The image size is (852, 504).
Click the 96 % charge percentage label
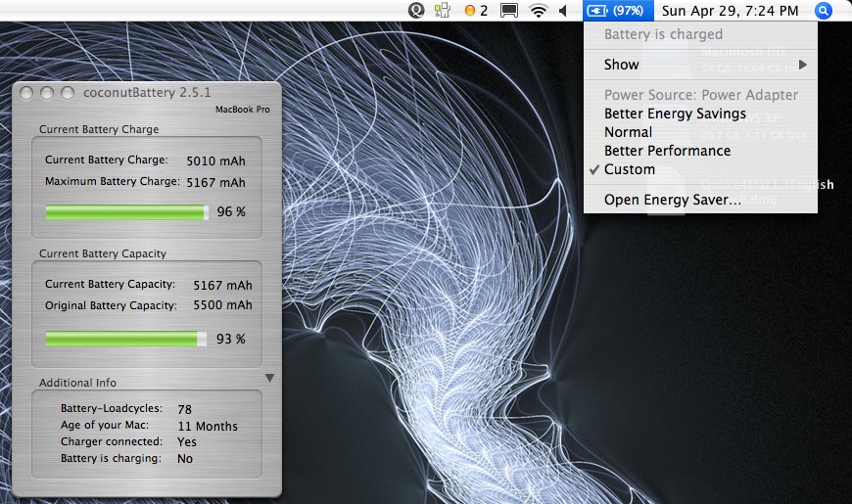[231, 211]
